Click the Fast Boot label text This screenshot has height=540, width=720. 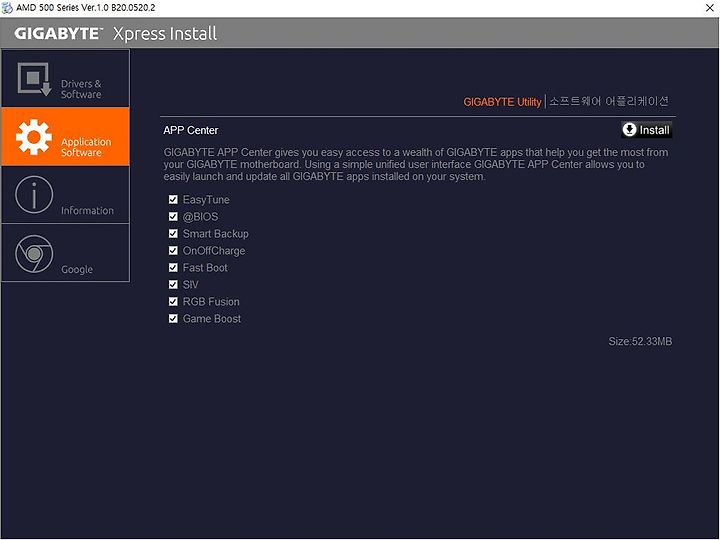(205, 268)
